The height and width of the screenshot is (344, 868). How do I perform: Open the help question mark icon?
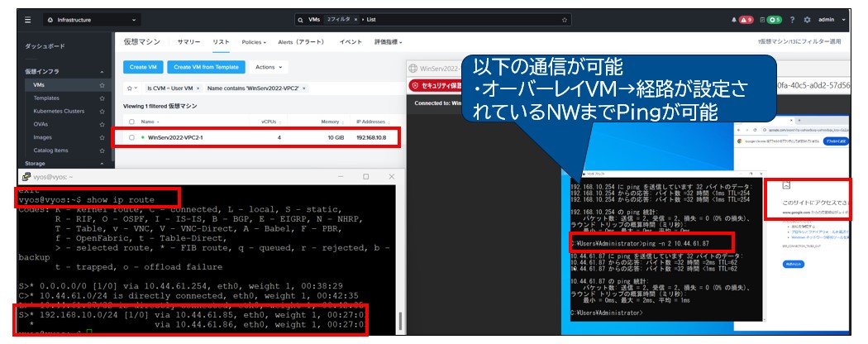click(794, 19)
